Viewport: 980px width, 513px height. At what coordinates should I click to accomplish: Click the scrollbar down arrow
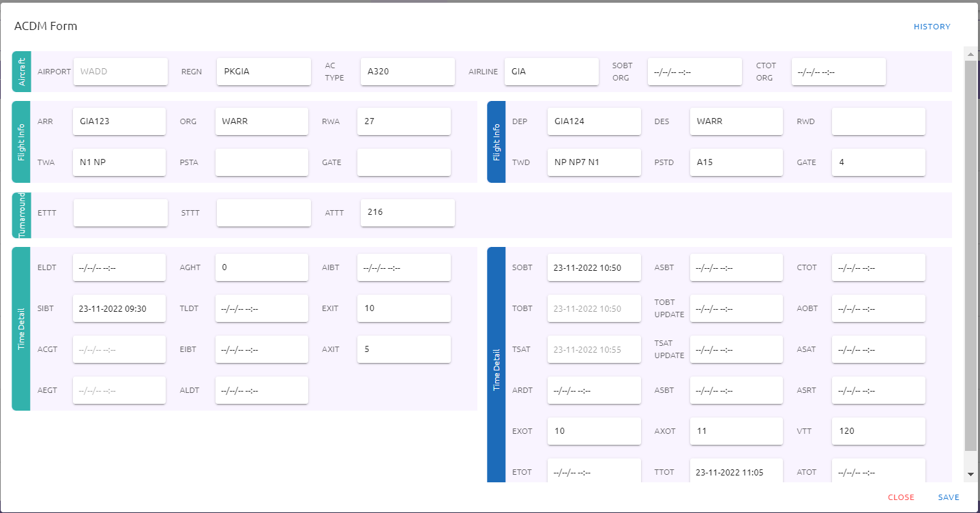(970, 473)
